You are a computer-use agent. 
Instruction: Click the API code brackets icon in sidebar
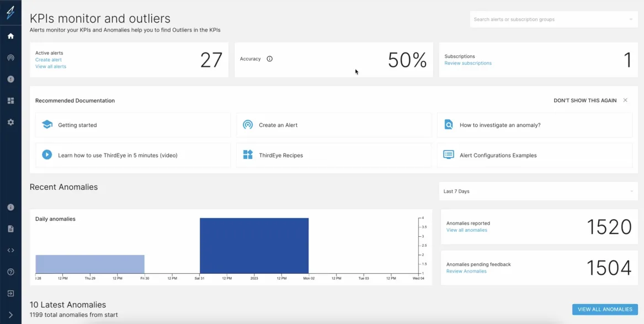10,250
